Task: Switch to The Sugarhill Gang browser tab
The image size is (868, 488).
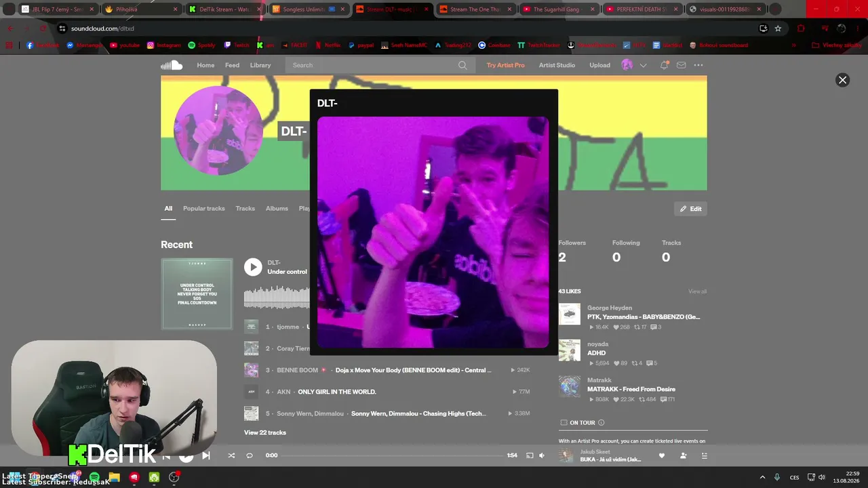Action: point(559,9)
